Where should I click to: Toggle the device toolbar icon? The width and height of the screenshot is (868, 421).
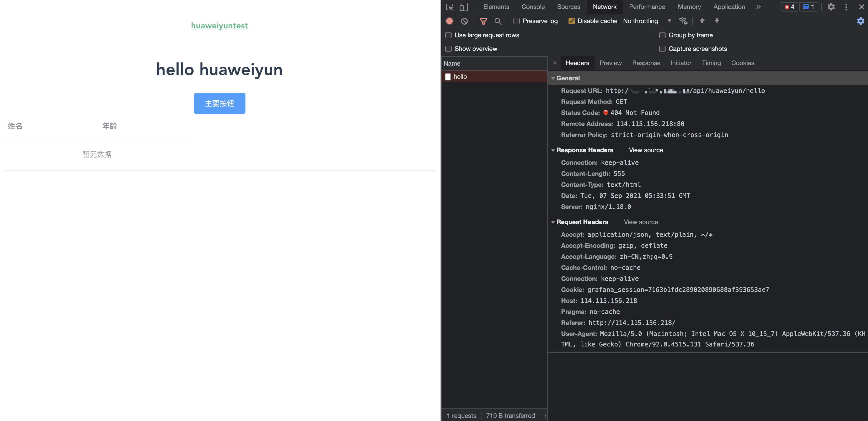(464, 7)
